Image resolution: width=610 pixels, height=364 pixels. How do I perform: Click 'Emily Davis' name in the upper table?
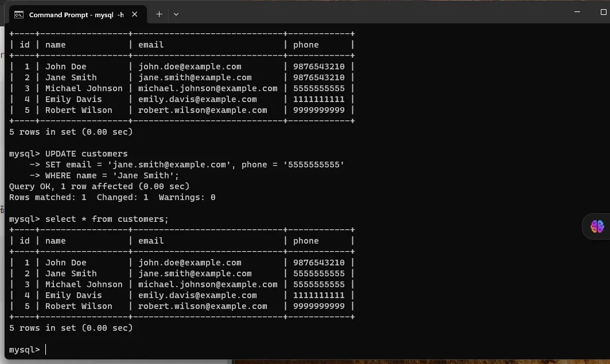click(x=73, y=99)
